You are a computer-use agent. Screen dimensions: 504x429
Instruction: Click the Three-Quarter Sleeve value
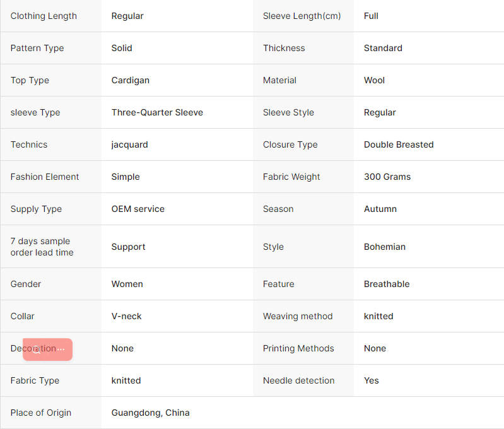(157, 112)
